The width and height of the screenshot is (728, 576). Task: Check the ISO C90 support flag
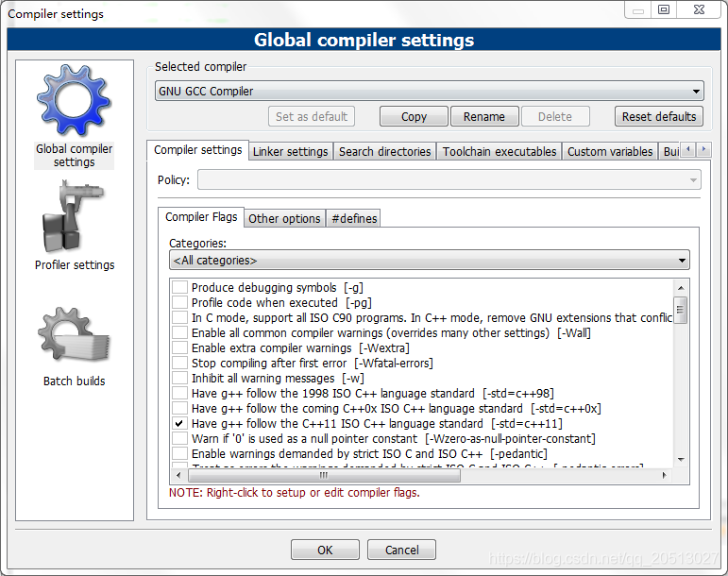pyautogui.click(x=179, y=318)
